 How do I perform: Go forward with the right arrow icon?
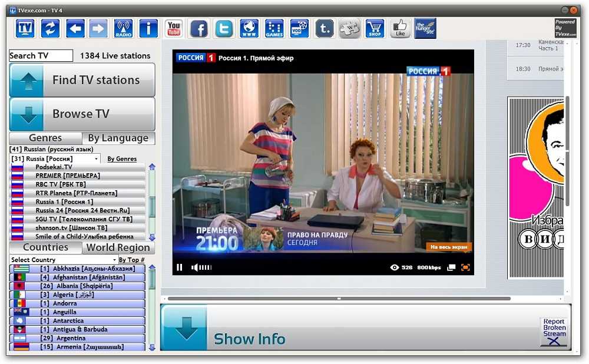pos(98,28)
